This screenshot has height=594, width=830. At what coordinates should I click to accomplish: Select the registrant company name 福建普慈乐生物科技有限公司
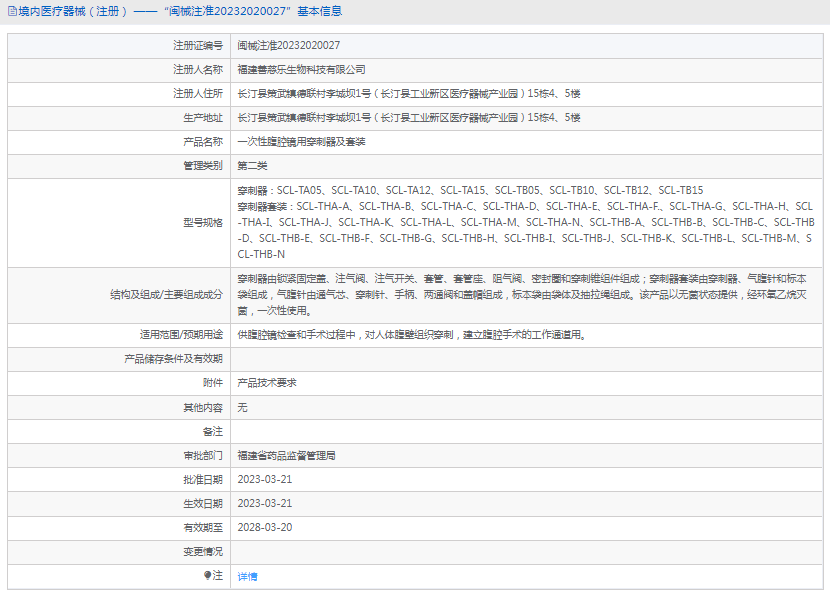(x=301, y=69)
